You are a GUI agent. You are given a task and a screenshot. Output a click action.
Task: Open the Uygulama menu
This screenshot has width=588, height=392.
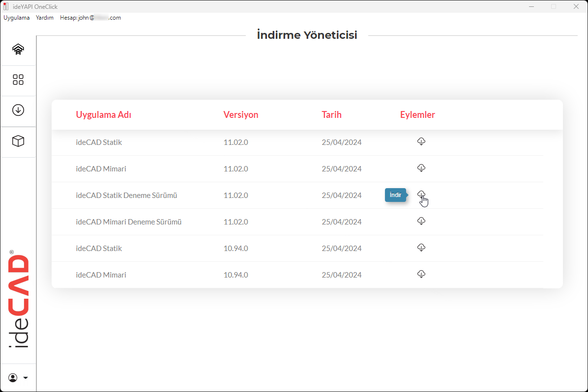tap(17, 18)
